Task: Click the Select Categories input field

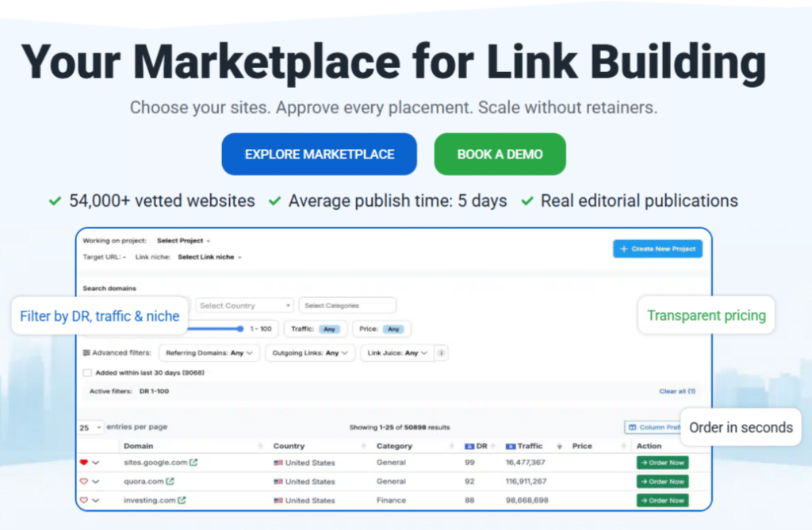Action: (347, 305)
